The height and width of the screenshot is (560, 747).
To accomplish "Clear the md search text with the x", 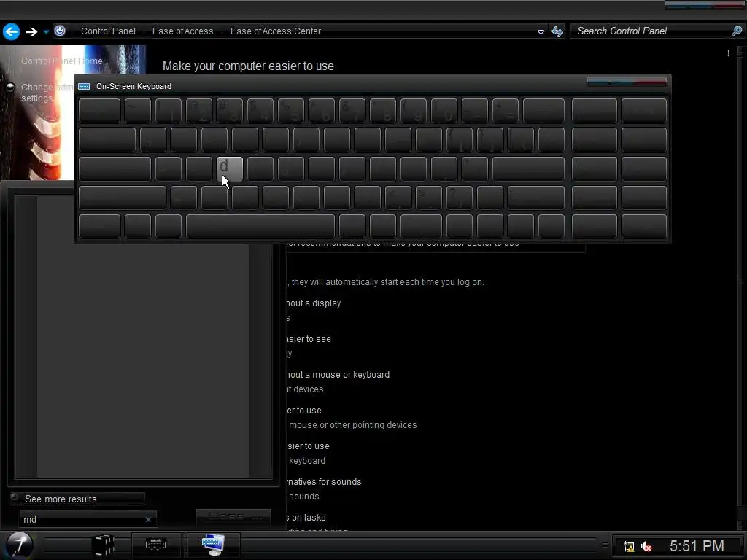I will point(148,519).
